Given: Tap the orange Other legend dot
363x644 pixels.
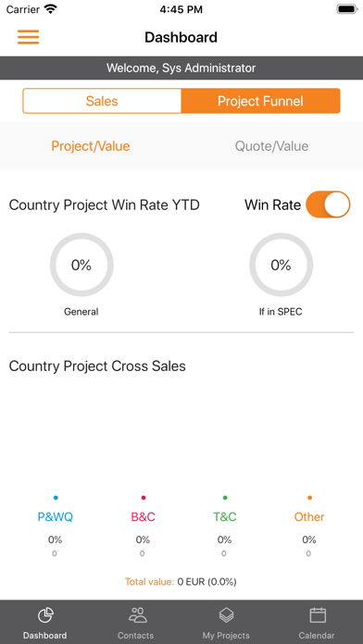Looking at the screenshot, I should (309, 498).
